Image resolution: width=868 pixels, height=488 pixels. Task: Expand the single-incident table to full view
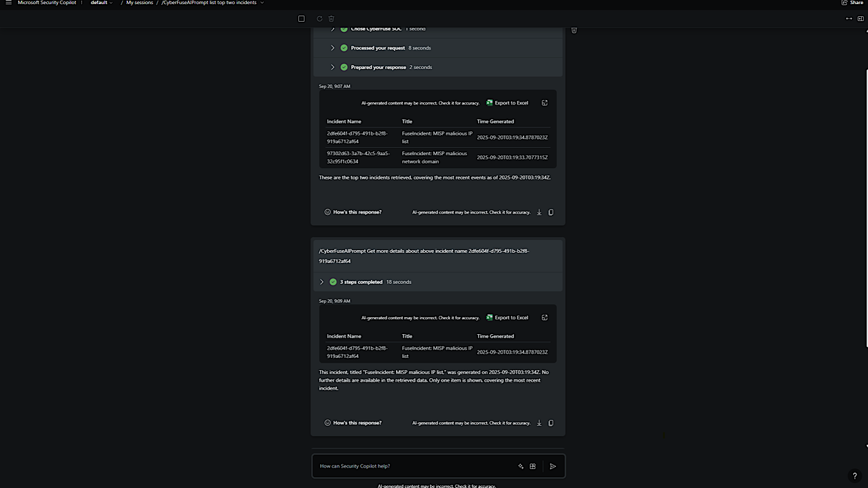coord(545,317)
